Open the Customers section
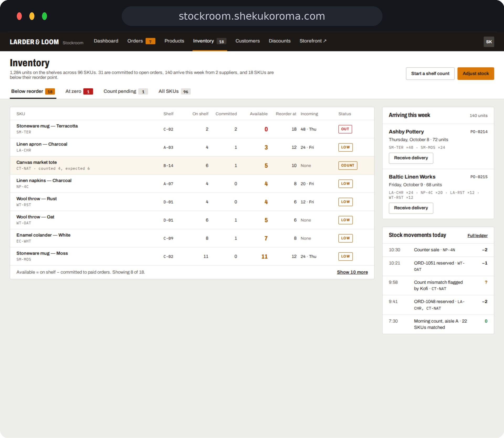Viewport: 504px width, 438px height. (248, 41)
